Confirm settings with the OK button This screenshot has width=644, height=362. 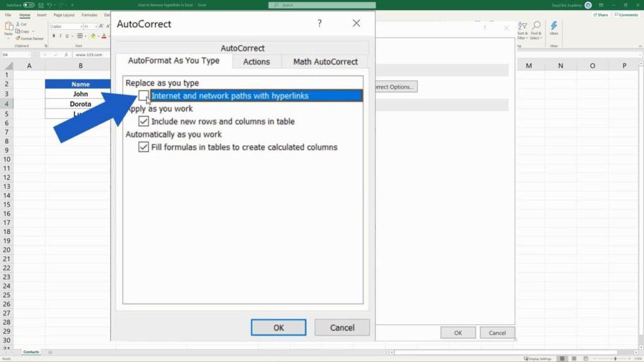[x=279, y=327]
